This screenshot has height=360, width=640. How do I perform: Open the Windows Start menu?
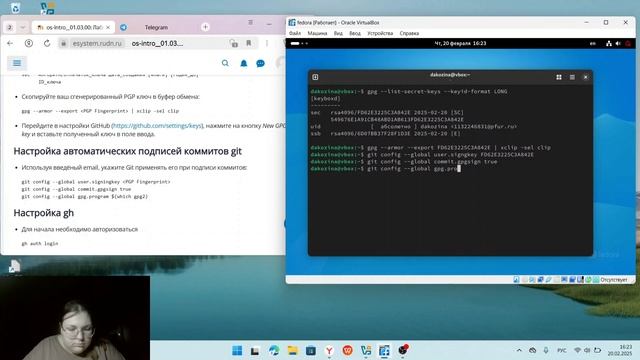click(x=237, y=350)
